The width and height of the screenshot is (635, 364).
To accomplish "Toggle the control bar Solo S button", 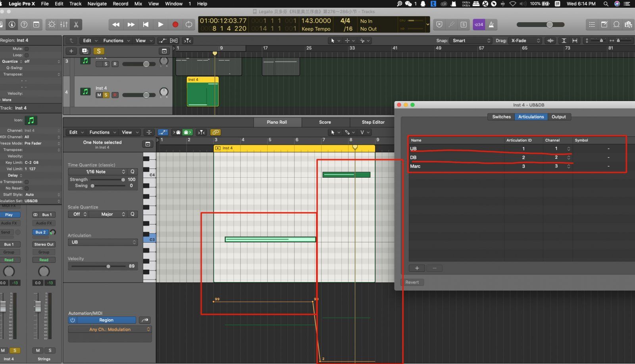I will (463, 25).
